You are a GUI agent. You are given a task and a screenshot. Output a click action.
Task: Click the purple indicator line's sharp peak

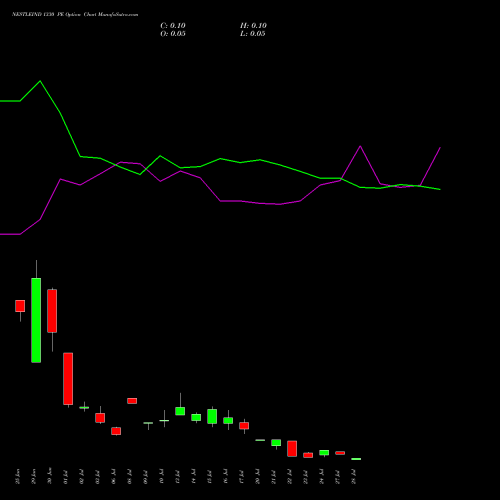click(x=360, y=146)
